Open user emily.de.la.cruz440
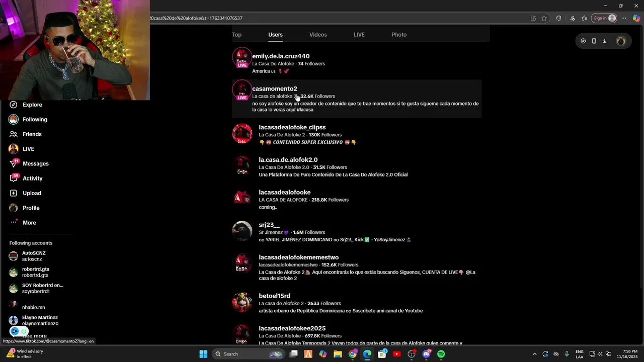The width and height of the screenshot is (644, 362). tap(281, 56)
